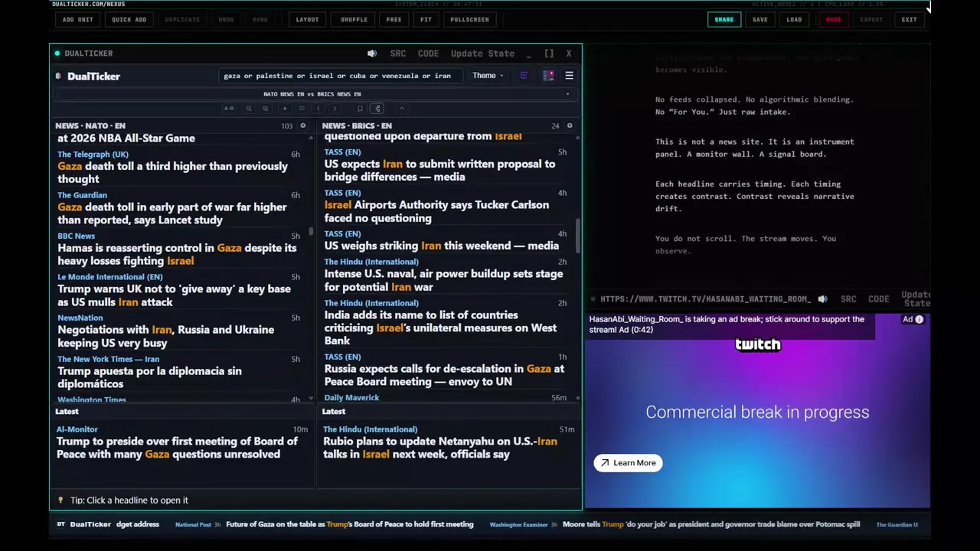Open the multiview layout icon beside Theme
The image size is (980, 551).
[x=548, y=76]
